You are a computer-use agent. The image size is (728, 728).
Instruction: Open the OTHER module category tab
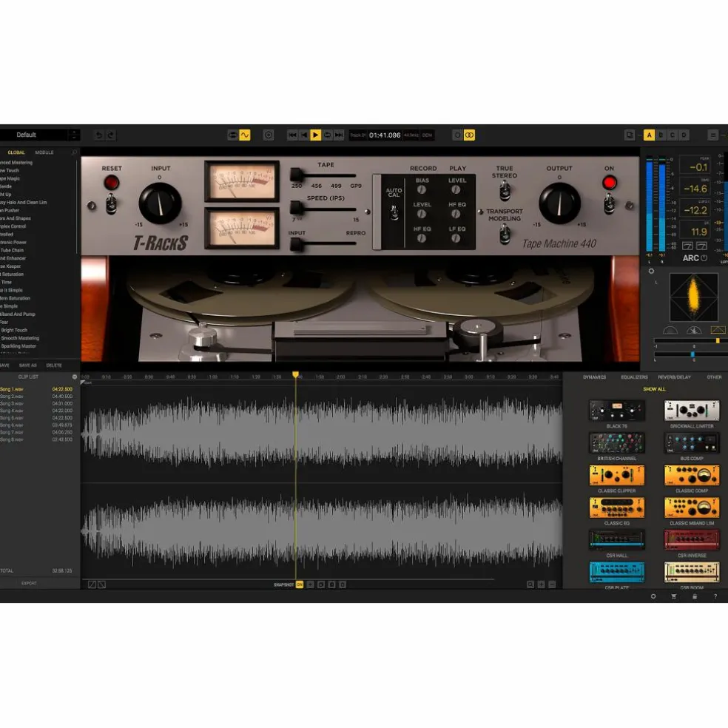[x=714, y=377]
